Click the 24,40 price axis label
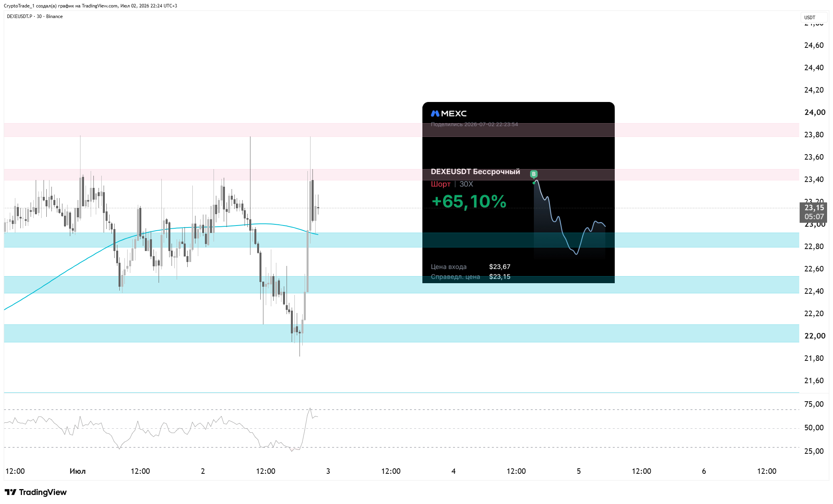The width and height of the screenshot is (833, 504). (x=814, y=67)
